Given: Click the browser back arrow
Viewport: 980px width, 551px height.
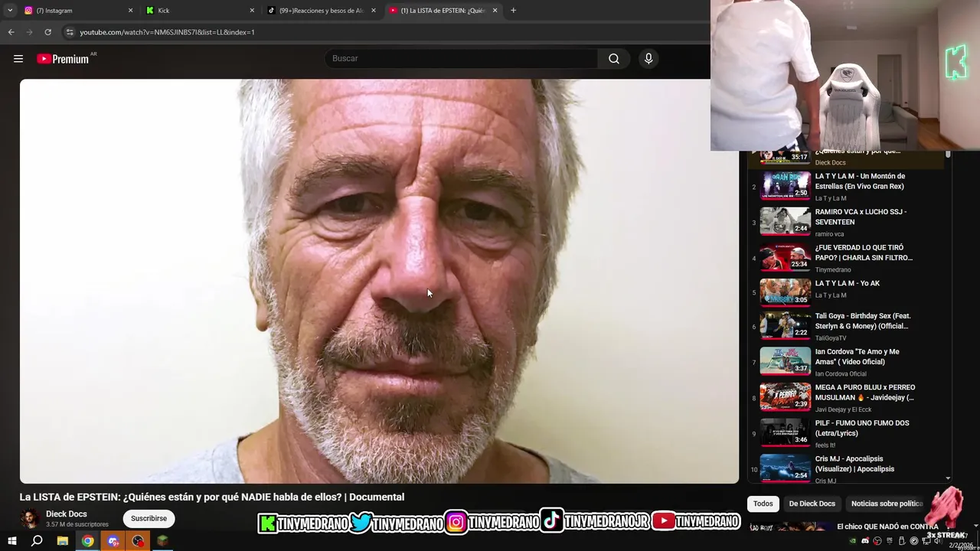Looking at the screenshot, I should [11, 32].
